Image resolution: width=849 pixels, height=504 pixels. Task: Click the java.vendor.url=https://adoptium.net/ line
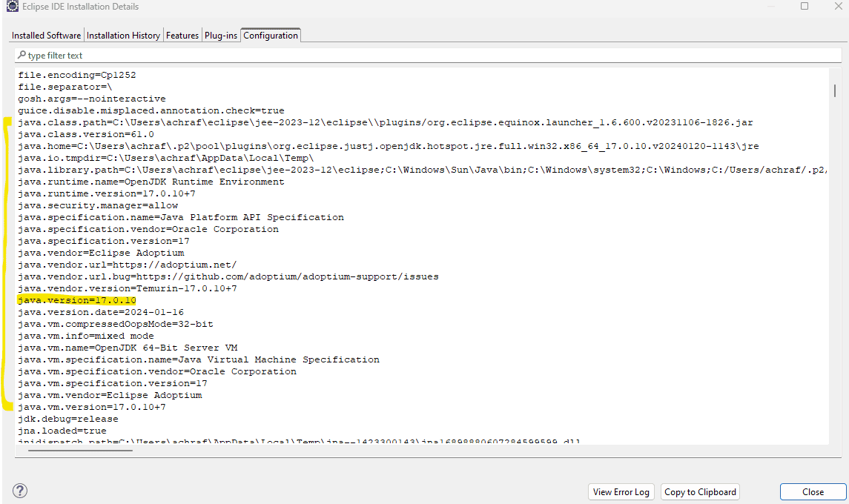click(128, 265)
